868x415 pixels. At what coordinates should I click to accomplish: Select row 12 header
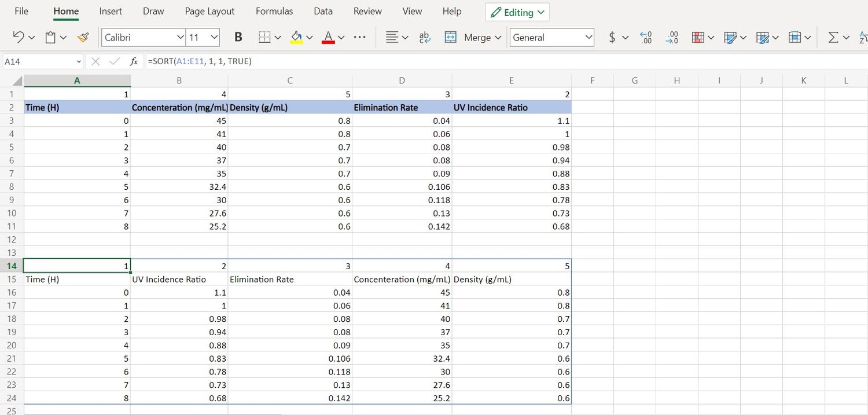click(x=12, y=239)
